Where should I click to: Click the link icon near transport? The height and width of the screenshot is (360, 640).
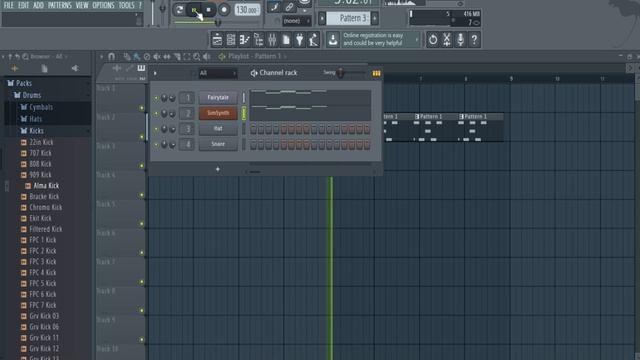(289, 7)
